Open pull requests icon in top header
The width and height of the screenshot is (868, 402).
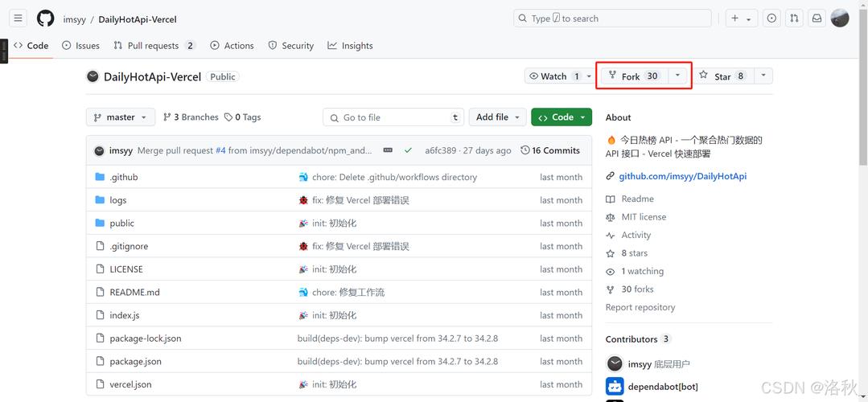(x=794, y=18)
